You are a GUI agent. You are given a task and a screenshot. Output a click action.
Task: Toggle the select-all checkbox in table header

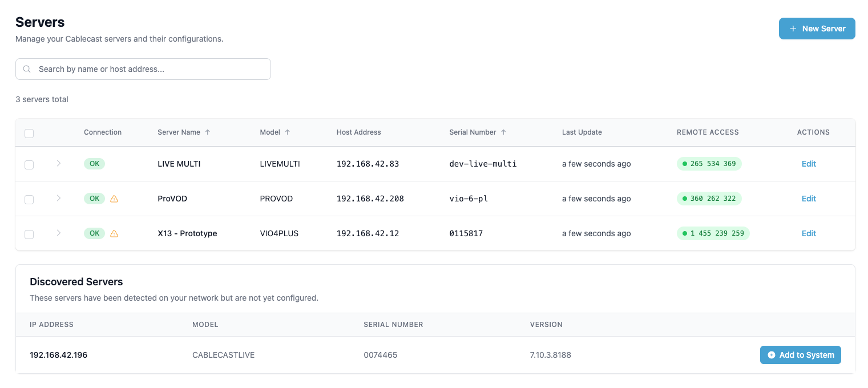(x=29, y=133)
